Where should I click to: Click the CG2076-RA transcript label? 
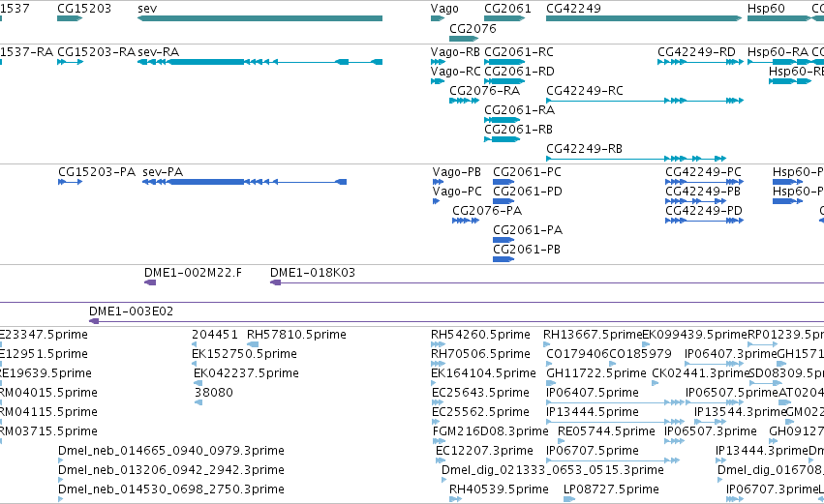(x=484, y=91)
